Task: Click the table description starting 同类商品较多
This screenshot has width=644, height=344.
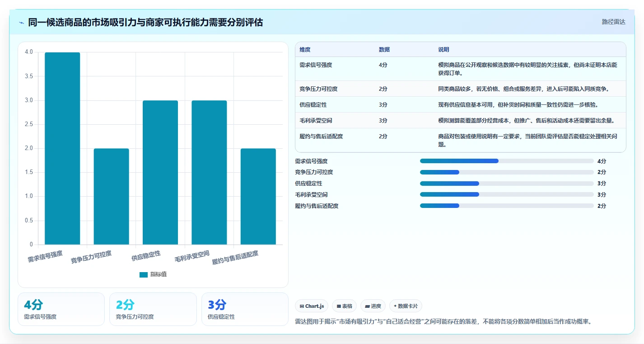Action: [x=524, y=89]
